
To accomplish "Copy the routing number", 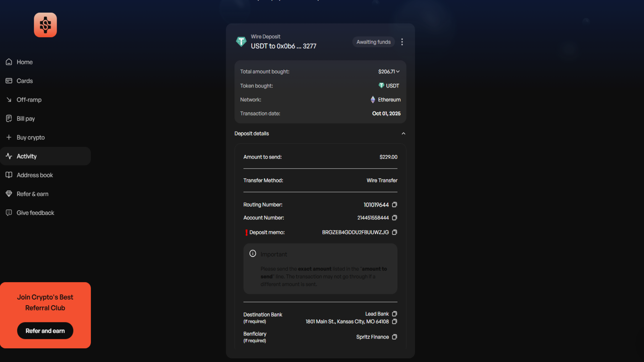I will pos(394,204).
